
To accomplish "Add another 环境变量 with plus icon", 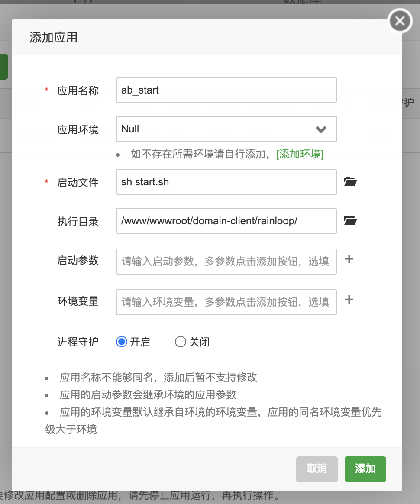I will (x=349, y=300).
